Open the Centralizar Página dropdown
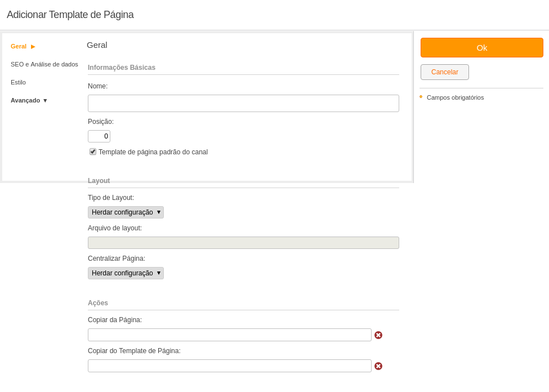 [x=126, y=273]
